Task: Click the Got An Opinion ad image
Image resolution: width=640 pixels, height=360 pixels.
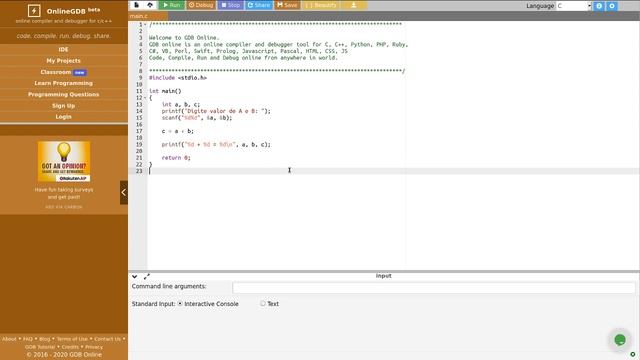Action: [x=64, y=161]
